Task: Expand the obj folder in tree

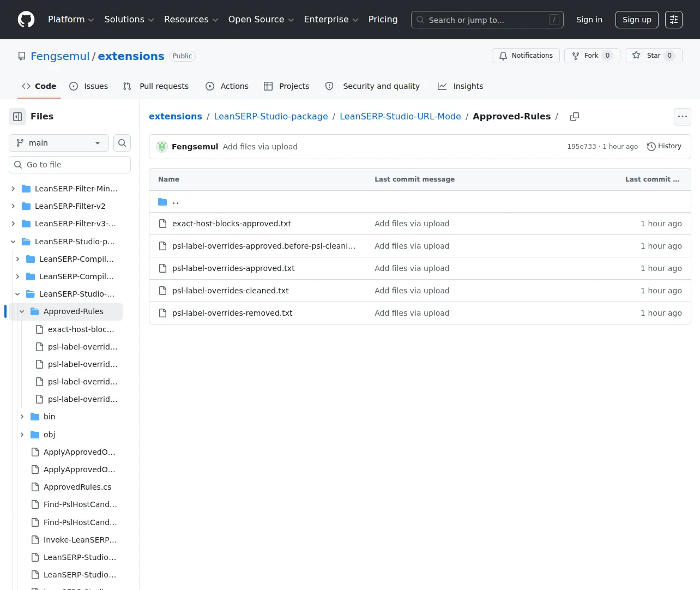Action: pos(22,435)
